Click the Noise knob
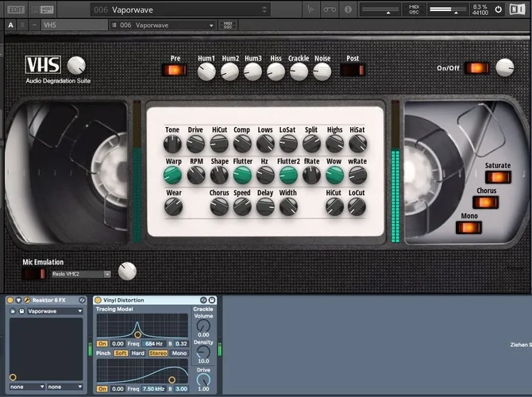The width and height of the screenshot is (532, 397). click(322, 71)
